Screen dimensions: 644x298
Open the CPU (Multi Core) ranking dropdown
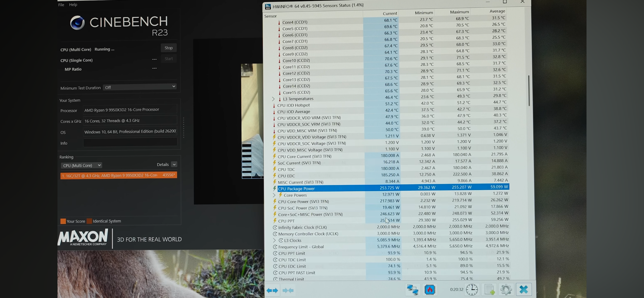(x=81, y=165)
